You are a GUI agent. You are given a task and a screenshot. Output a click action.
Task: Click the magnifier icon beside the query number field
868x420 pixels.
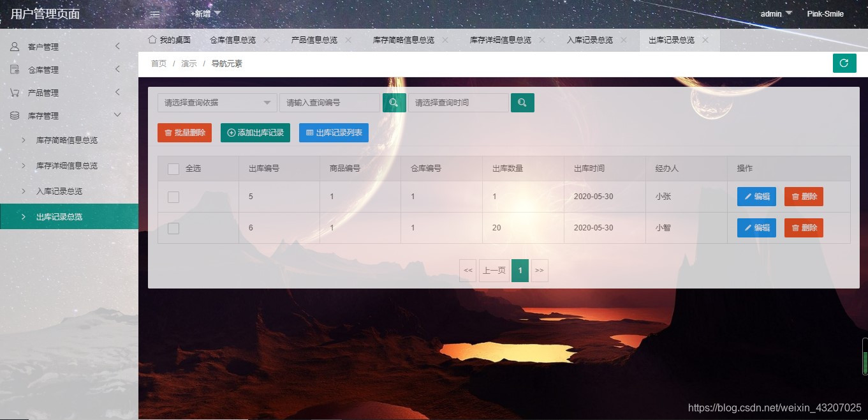[x=394, y=102]
